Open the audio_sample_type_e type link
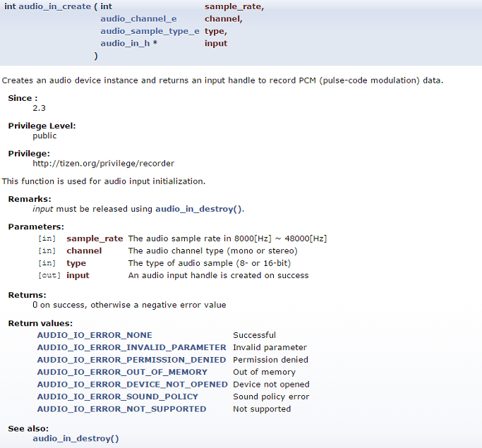482x448 pixels. [x=150, y=31]
